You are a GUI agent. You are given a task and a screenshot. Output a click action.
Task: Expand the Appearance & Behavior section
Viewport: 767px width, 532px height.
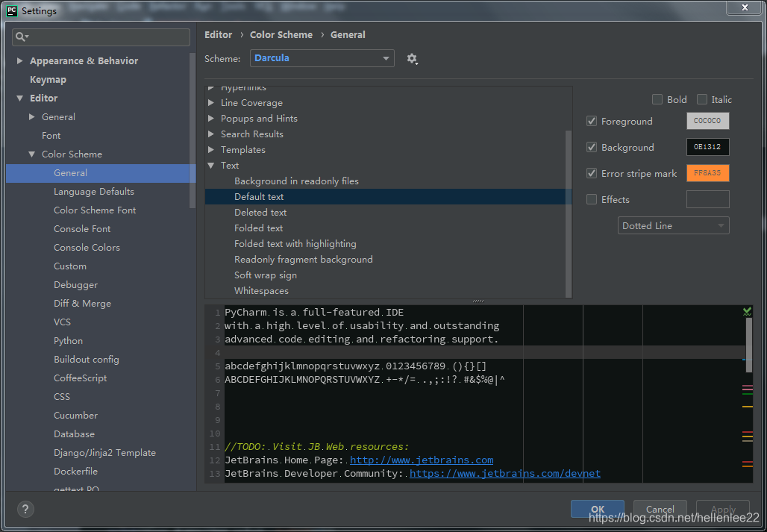click(19, 60)
